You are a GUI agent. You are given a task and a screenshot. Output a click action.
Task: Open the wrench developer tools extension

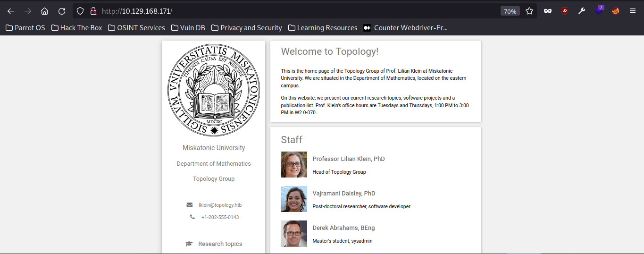pyautogui.click(x=582, y=11)
